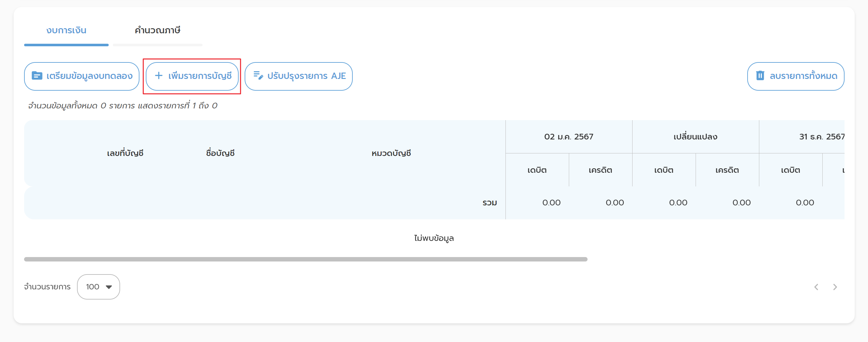This screenshot has height=342, width=868.
Task: Click the รวม total row label
Action: tap(489, 203)
